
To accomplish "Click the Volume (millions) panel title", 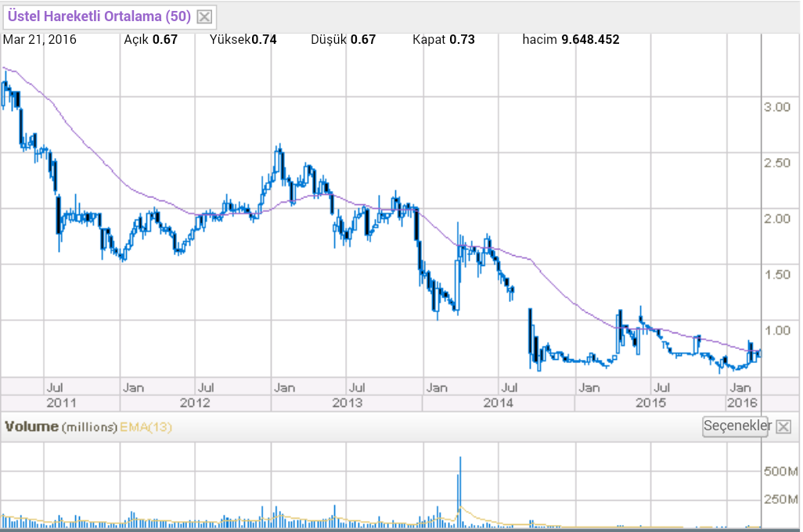I will [x=61, y=427].
